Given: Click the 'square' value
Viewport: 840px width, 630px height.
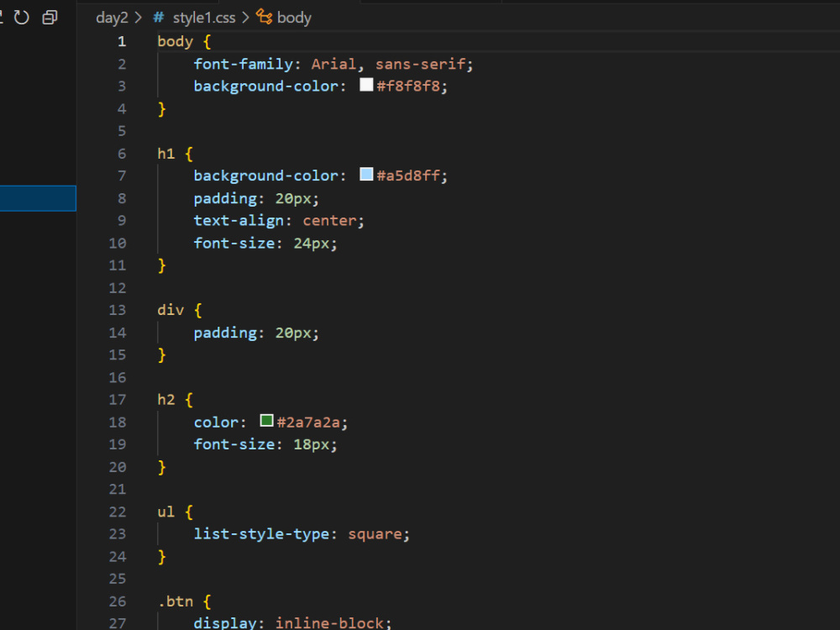Looking at the screenshot, I should tap(375, 534).
